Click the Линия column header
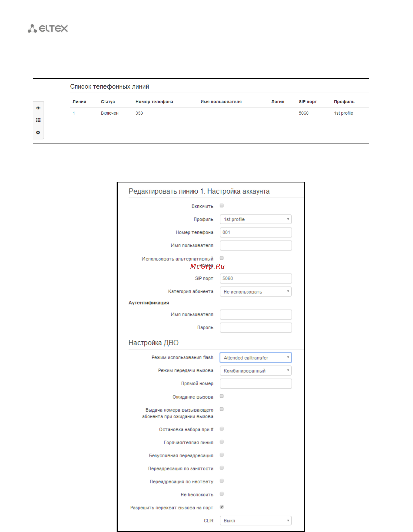413x532 pixels. click(79, 102)
